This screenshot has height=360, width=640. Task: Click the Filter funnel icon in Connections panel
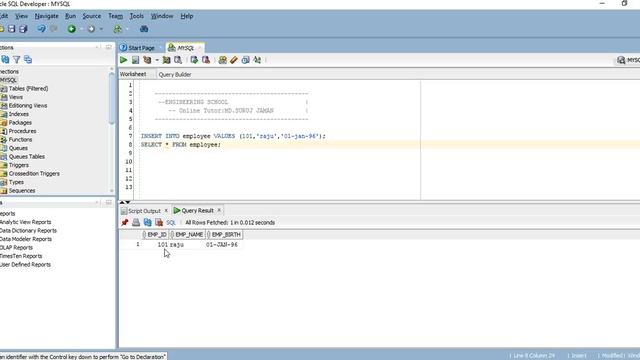point(17,60)
